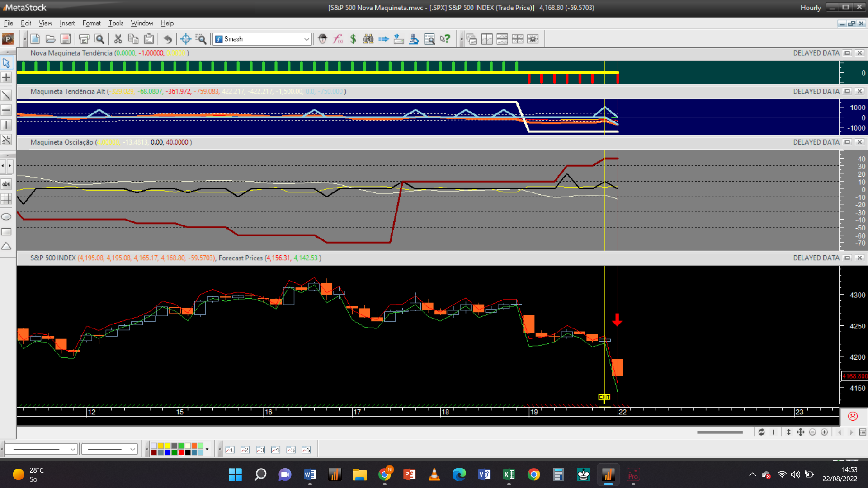Screen dimensions: 868x488
Task: Toggle the vertical rescale arrow button
Action: (x=788, y=432)
